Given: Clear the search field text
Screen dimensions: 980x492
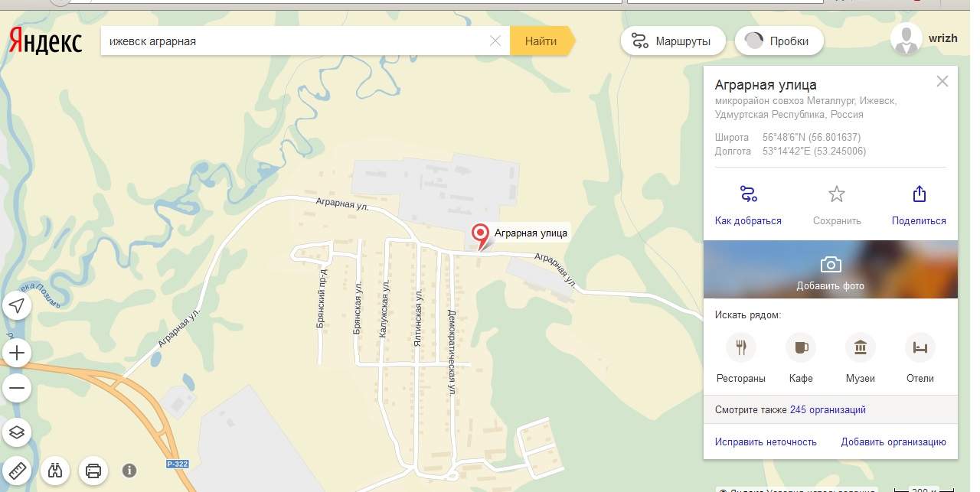Looking at the screenshot, I should (495, 41).
